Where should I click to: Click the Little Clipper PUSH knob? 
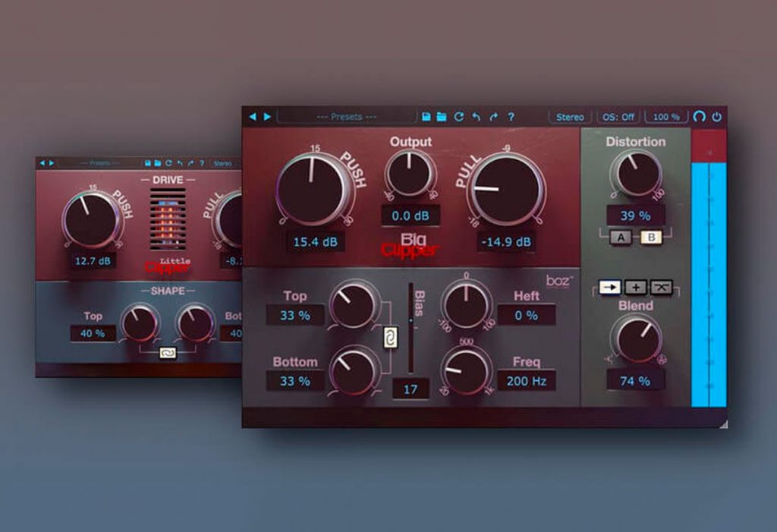click(x=92, y=219)
